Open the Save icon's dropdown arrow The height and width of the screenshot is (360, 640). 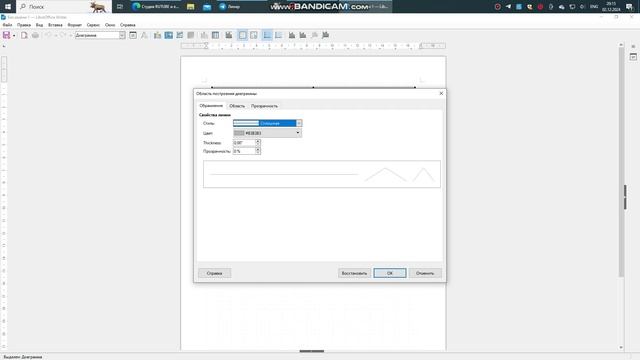click(x=14, y=36)
